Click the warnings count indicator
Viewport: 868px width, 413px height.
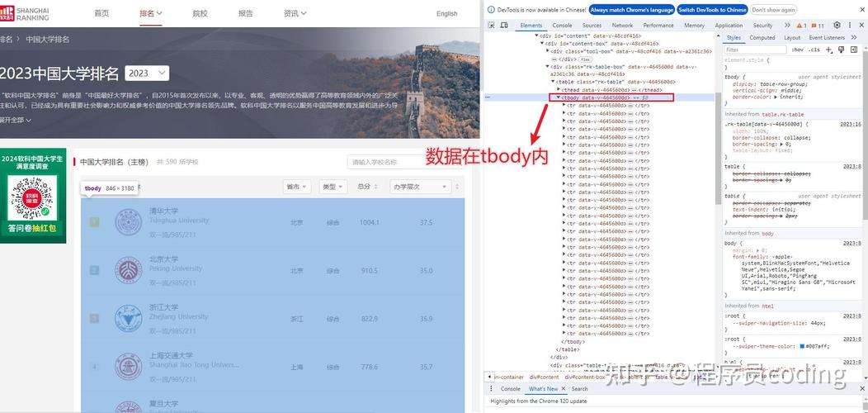[802, 26]
